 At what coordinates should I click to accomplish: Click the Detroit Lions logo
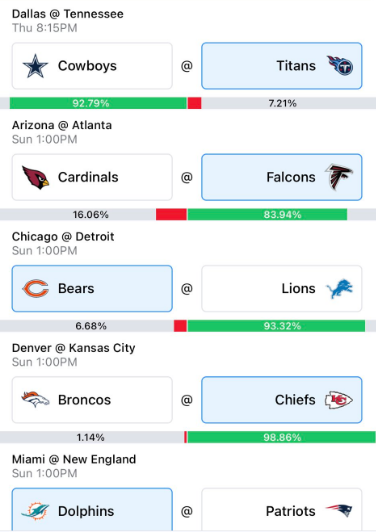339,289
